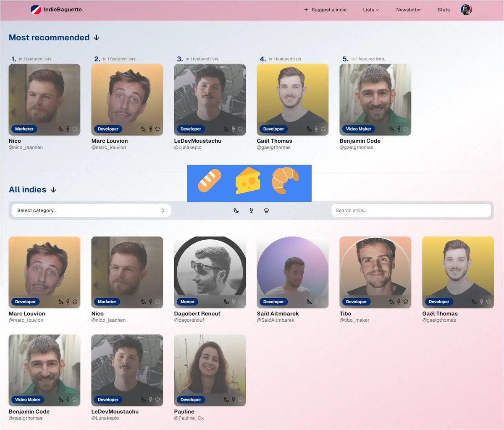Click the 'All indies' heading text

(x=27, y=190)
